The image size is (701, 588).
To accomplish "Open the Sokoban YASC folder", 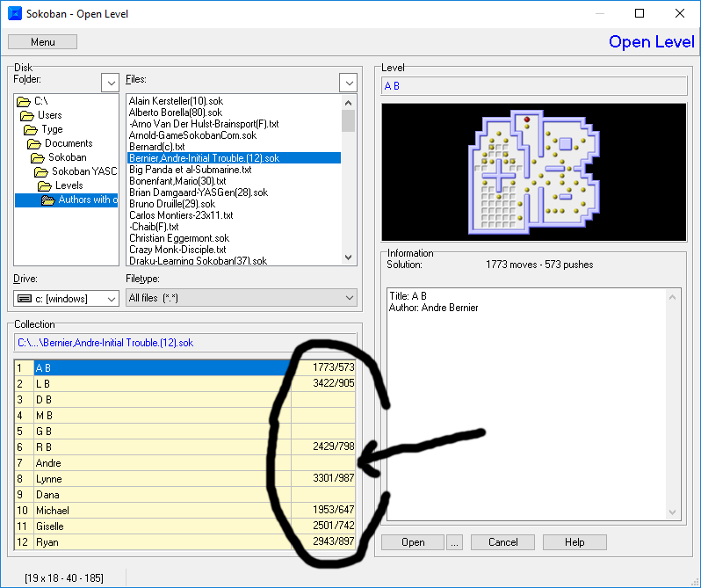I will [83, 171].
